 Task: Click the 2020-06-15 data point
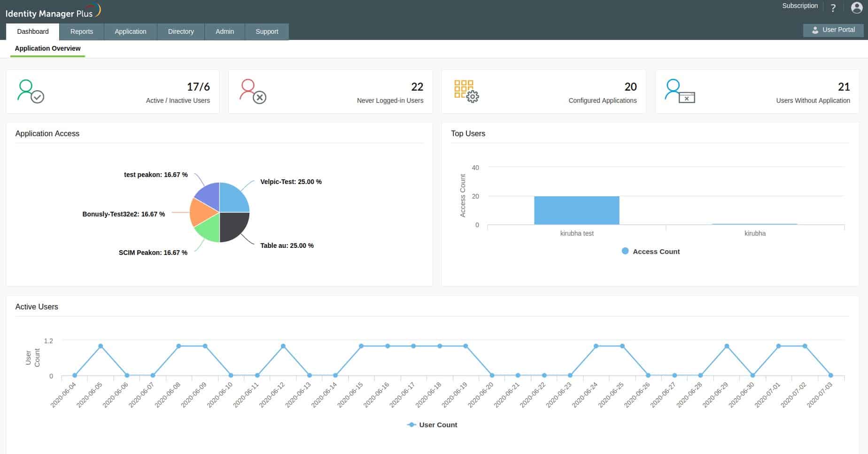361,346
